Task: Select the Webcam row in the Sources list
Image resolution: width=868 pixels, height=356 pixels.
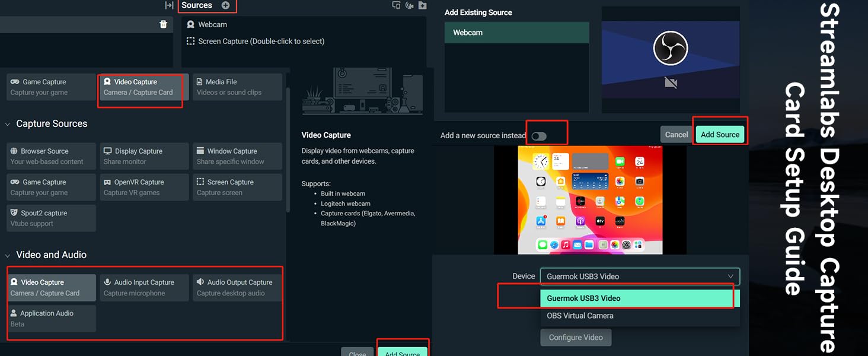Action: [304, 24]
